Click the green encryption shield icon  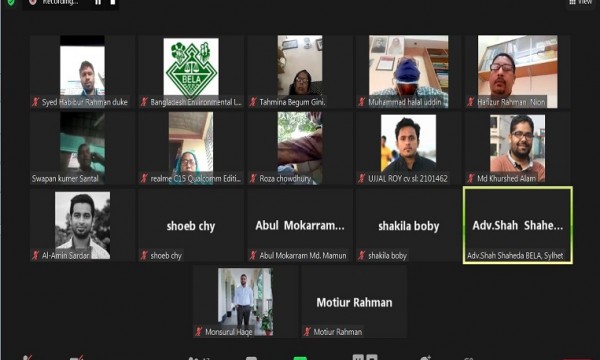pos(11,2)
